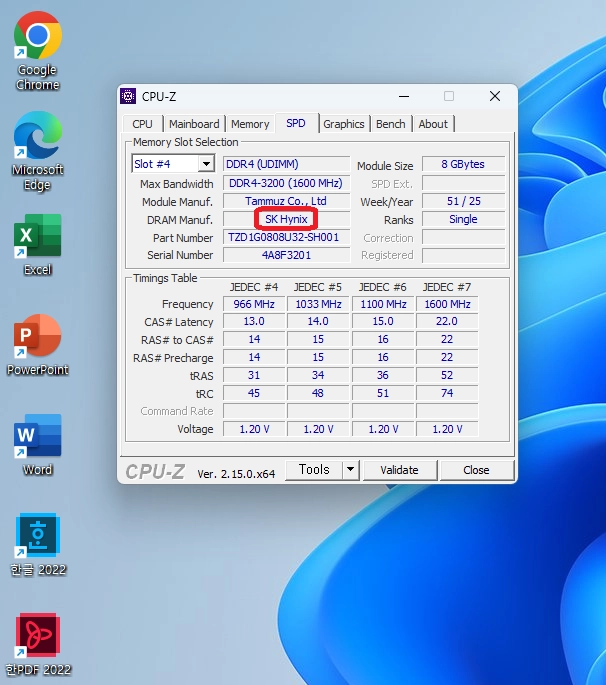Click the JEDEC #4 voltage 1.20 V cell
This screenshot has height=685, width=606.
(x=254, y=429)
